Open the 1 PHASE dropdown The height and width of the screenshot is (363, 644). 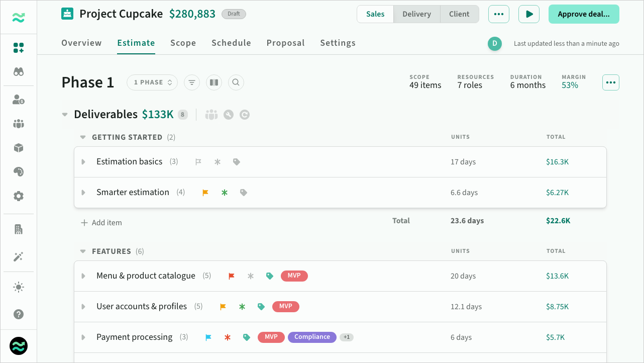click(x=152, y=82)
